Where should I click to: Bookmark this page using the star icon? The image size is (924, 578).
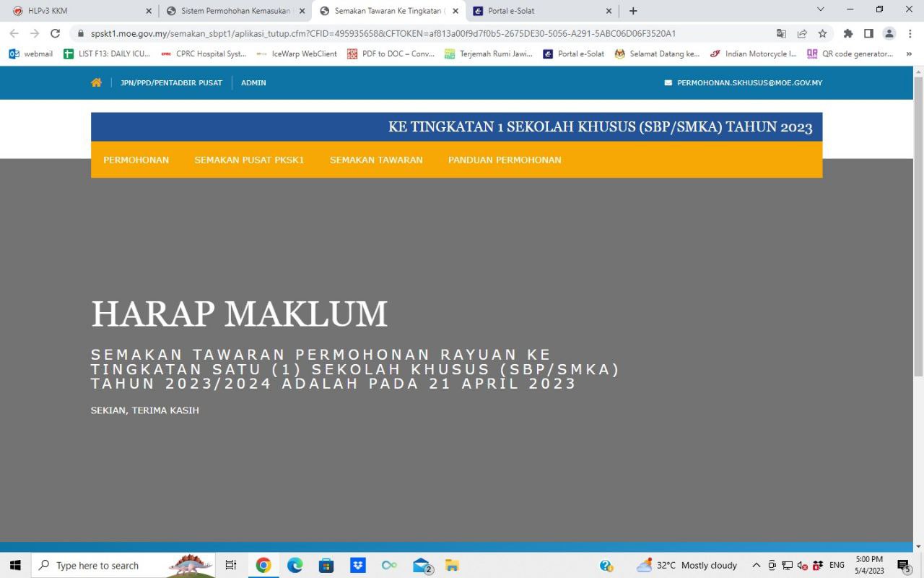(x=822, y=33)
